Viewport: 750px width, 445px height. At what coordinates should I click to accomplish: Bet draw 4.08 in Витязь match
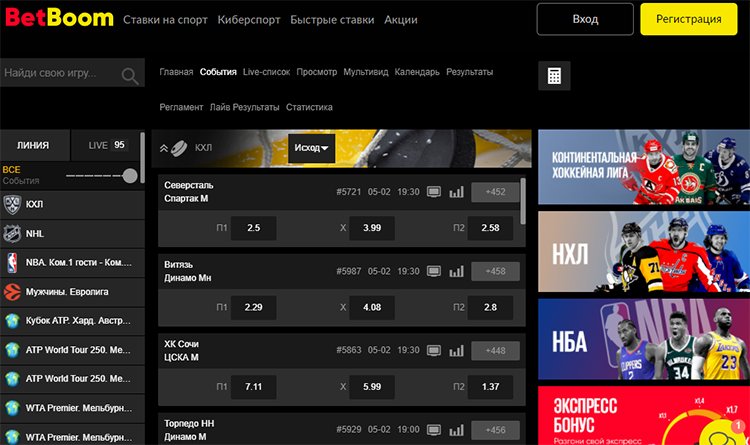point(372,308)
